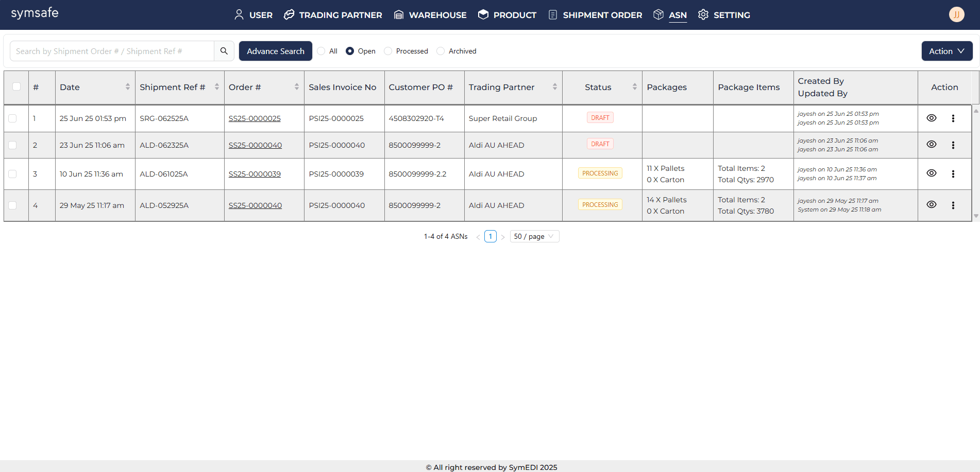Screen dimensions: 980x472
Task: Open order link SS25-0000025
Action: tap(255, 118)
